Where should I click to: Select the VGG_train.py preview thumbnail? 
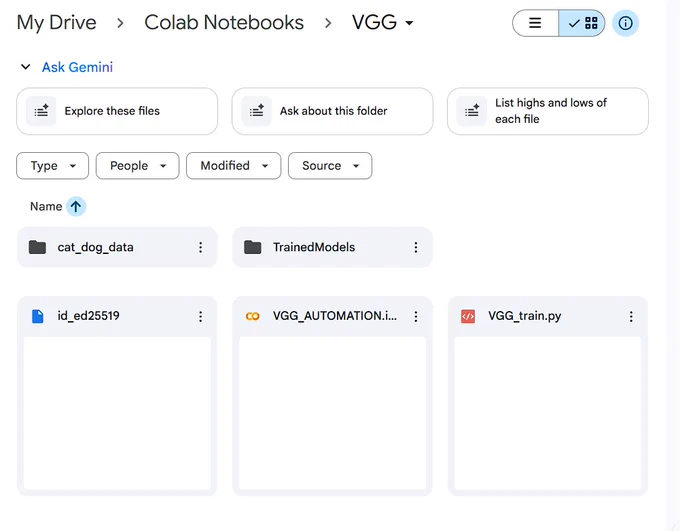tap(548, 413)
